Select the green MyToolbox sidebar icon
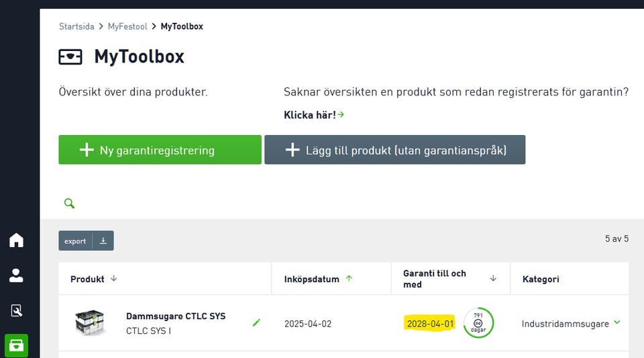This screenshot has height=358, width=644. (x=16, y=345)
